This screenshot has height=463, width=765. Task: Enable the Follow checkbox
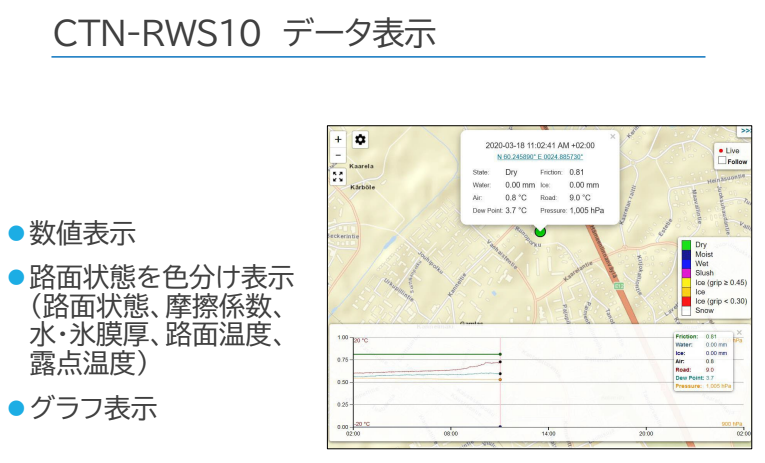coord(722,161)
